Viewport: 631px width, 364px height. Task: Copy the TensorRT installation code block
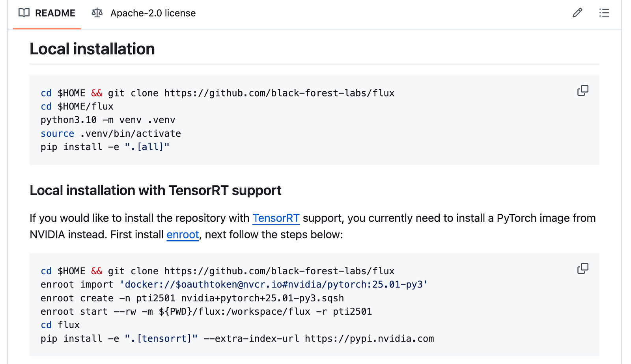(583, 268)
